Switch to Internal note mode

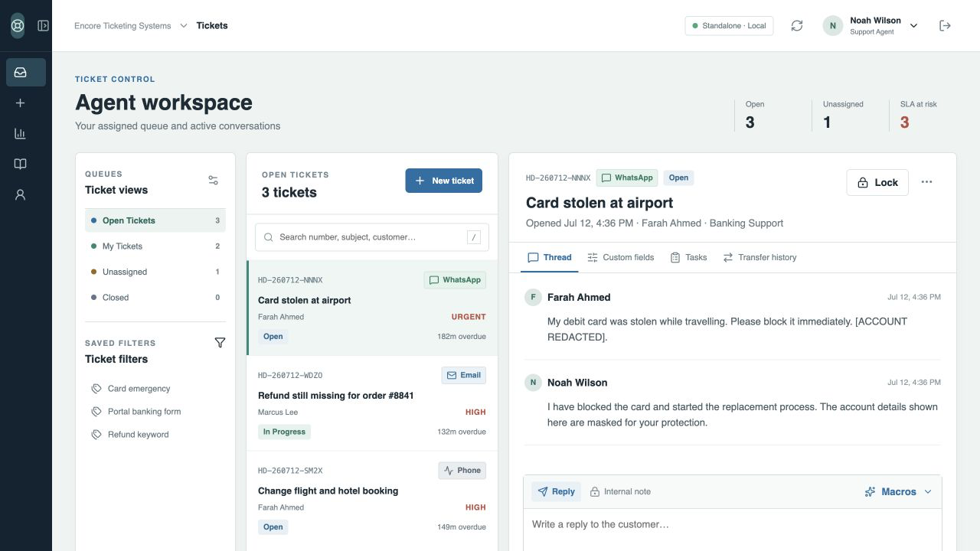point(620,491)
